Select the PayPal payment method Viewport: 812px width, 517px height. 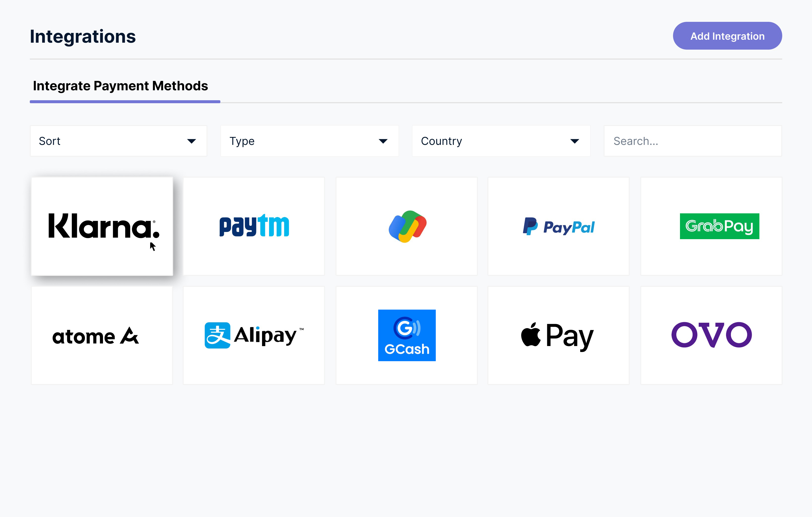pos(558,226)
